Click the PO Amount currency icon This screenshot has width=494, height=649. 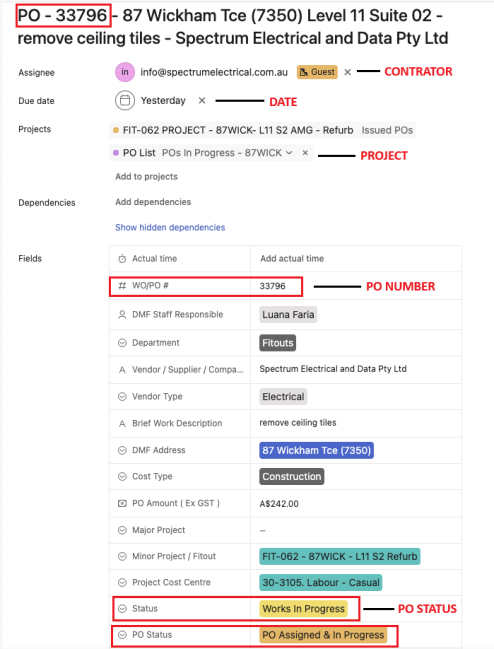point(122,504)
